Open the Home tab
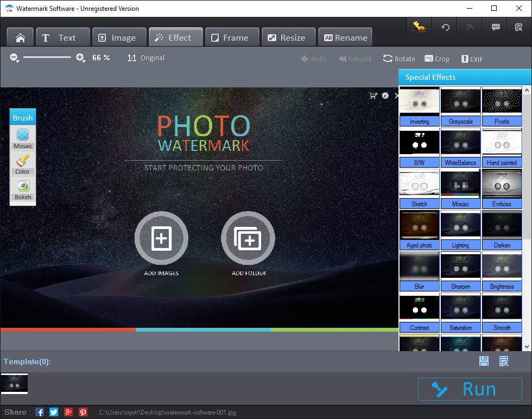The image size is (532, 419). (x=20, y=37)
